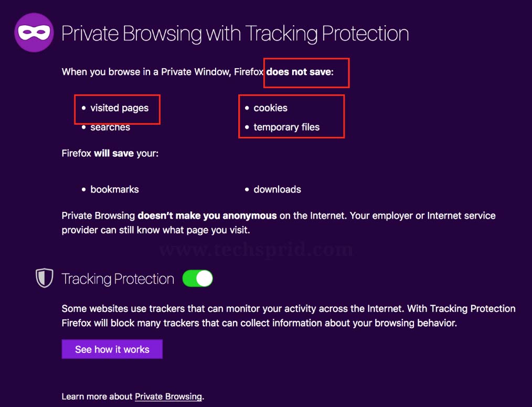
Task: Click the doesn't make you anonymous text
Action: point(207,216)
